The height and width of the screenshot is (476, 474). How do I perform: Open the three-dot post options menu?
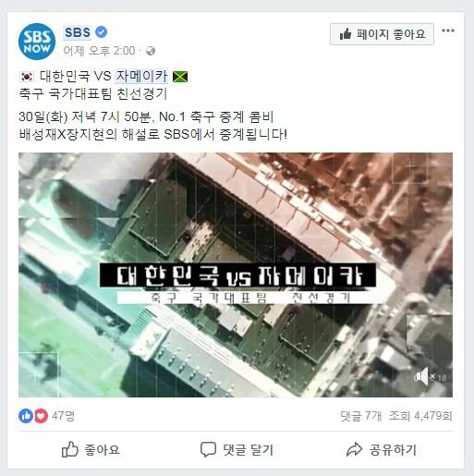pos(448,31)
